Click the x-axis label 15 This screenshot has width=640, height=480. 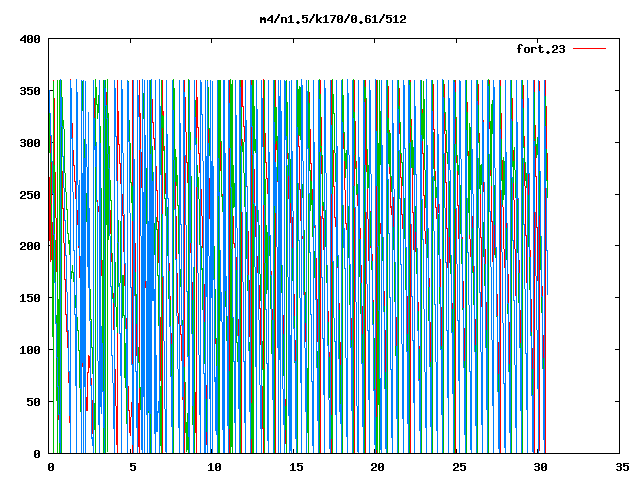[x=296, y=467]
